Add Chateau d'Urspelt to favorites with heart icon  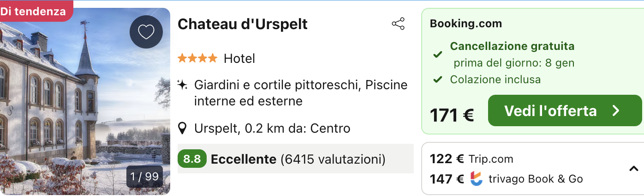tap(146, 32)
